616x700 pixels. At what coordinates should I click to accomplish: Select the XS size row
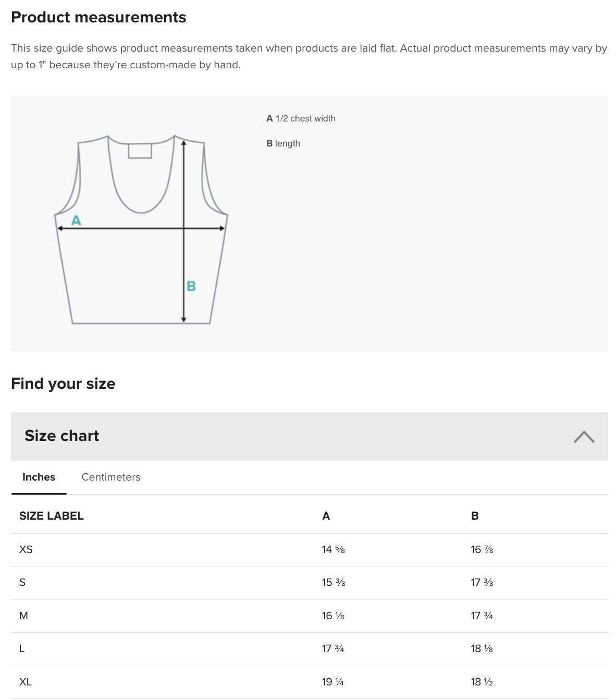(x=26, y=549)
